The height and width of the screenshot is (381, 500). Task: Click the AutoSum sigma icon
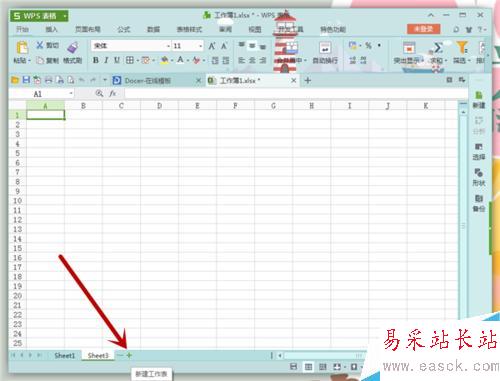pyautogui.click(x=438, y=48)
